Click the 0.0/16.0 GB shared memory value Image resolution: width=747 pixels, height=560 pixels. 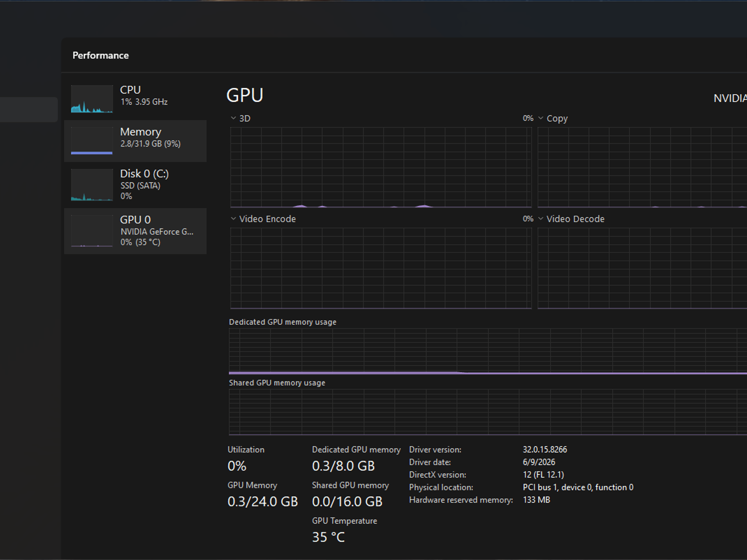pos(347,502)
